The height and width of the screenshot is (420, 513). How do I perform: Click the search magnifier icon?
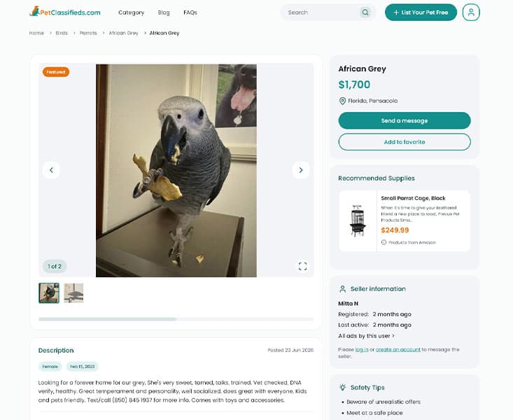pyautogui.click(x=365, y=13)
